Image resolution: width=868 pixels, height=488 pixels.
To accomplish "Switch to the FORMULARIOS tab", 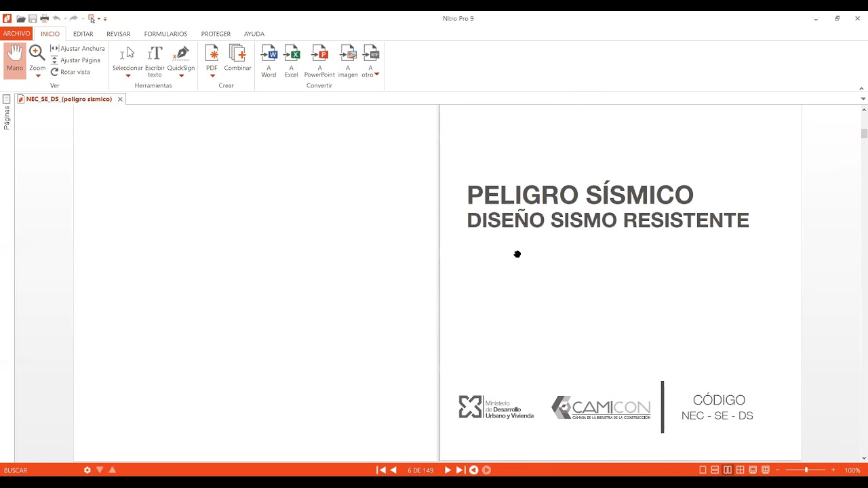I will [165, 33].
